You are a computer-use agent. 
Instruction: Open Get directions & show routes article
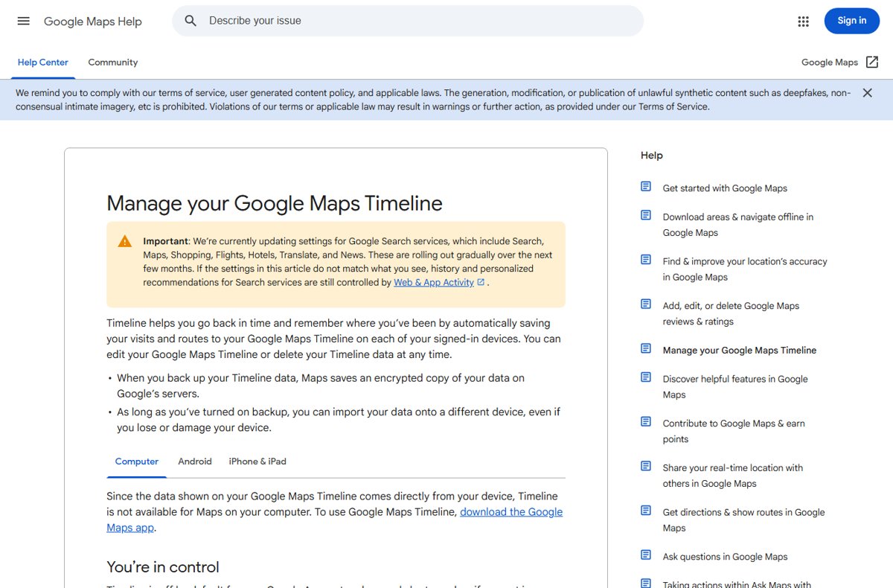[744, 520]
